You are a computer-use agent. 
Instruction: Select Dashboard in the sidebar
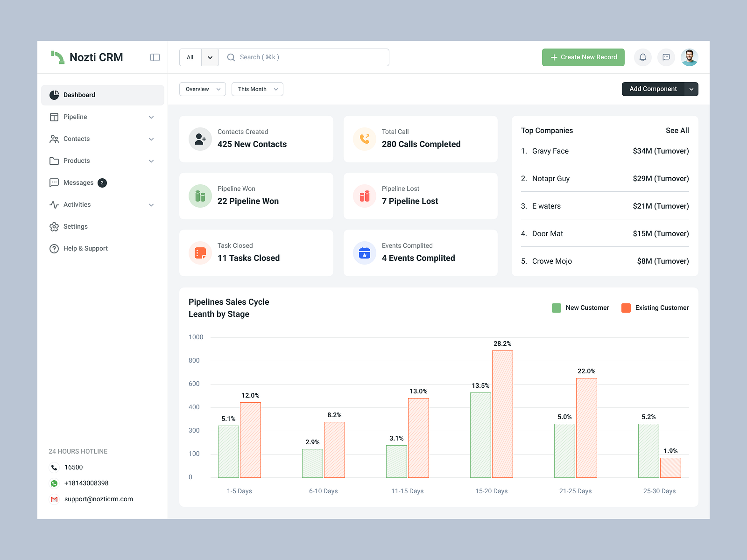pyautogui.click(x=103, y=95)
